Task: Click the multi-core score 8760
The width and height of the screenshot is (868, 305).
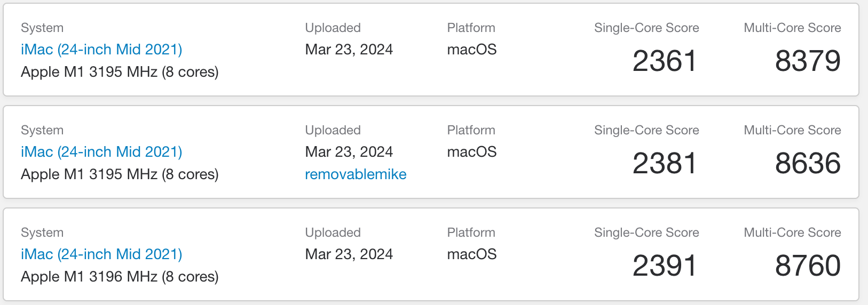Action: pos(808,266)
